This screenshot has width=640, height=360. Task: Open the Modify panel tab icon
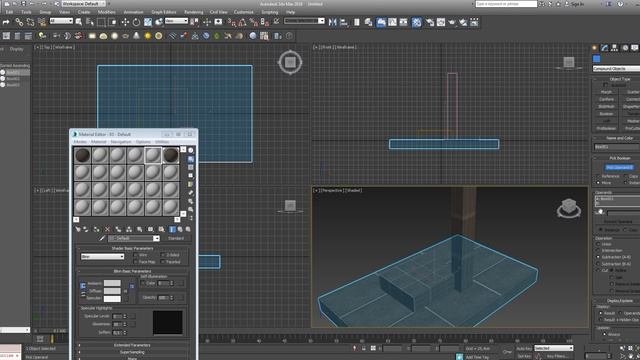[604, 48]
